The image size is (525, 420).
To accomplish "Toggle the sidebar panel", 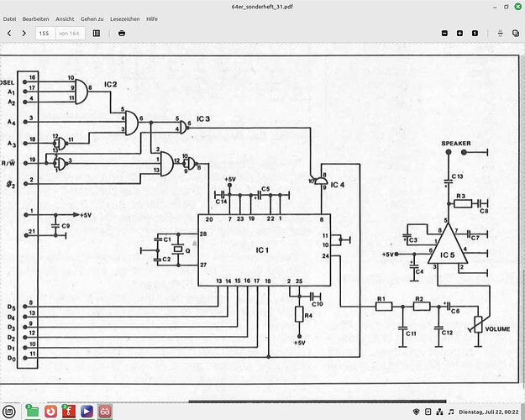I will (97, 33).
